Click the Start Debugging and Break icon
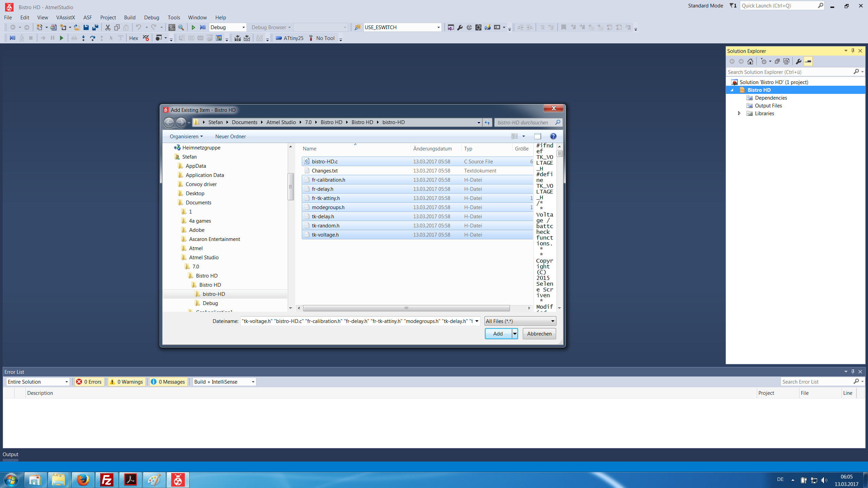Screen dimensions: 868x488 click(203, 27)
